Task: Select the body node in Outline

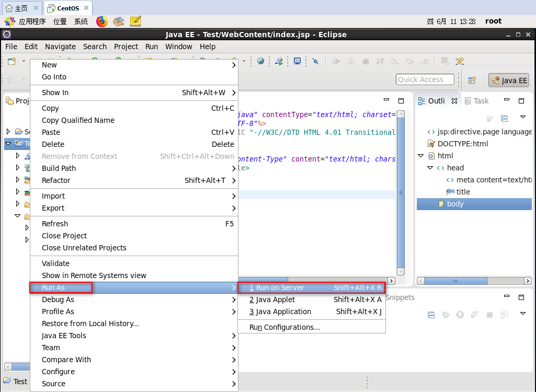Action: (455, 204)
